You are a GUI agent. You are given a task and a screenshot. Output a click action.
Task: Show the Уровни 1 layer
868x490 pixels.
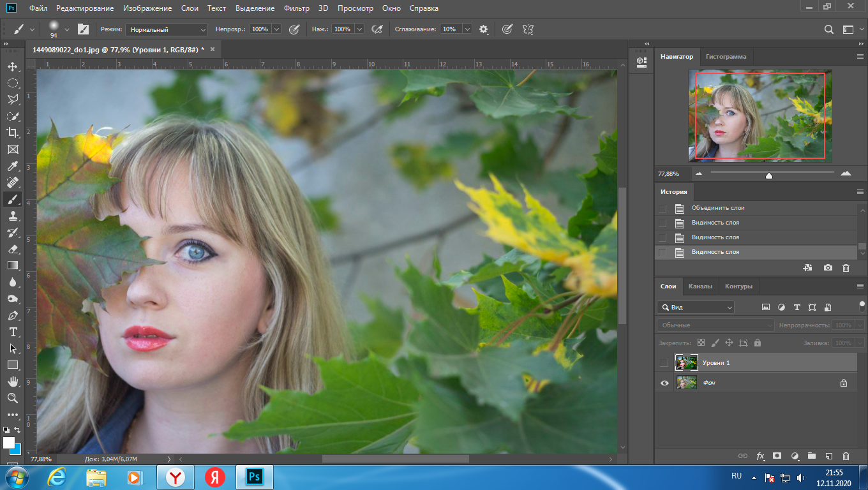(x=664, y=362)
